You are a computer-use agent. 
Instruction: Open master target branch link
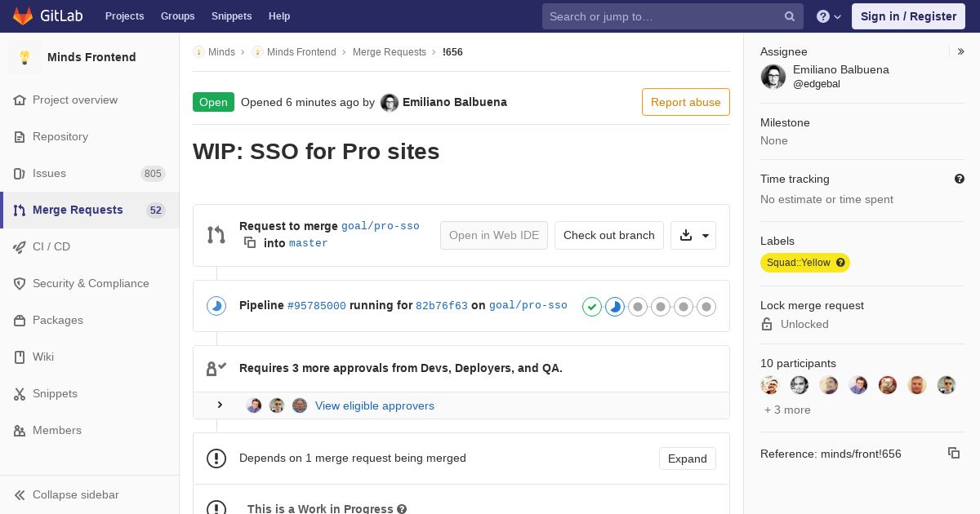pos(309,243)
